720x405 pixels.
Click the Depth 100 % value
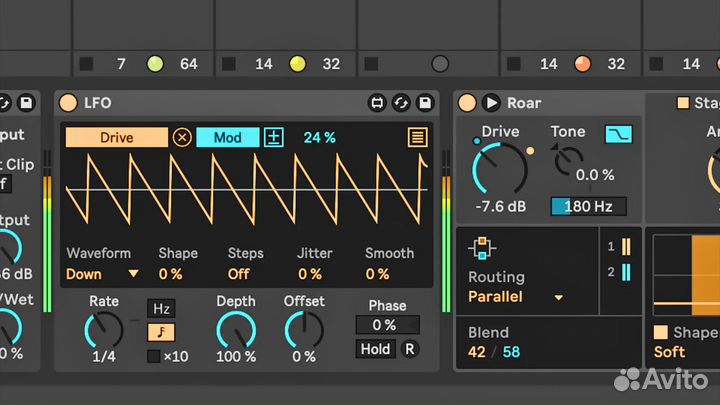(236, 357)
